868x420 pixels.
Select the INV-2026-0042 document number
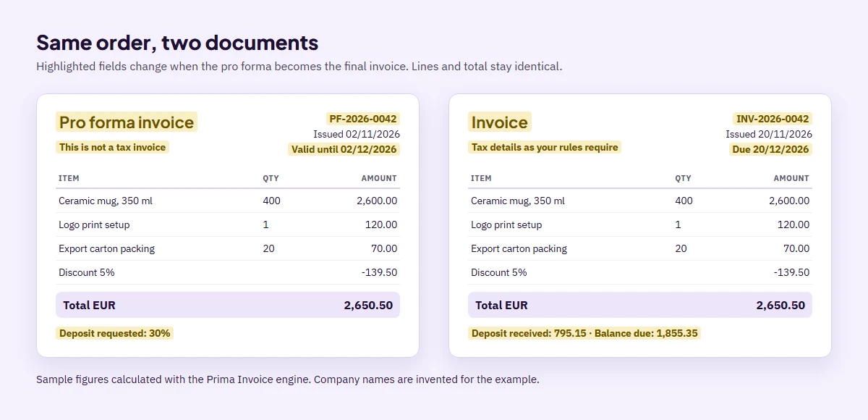point(773,119)
